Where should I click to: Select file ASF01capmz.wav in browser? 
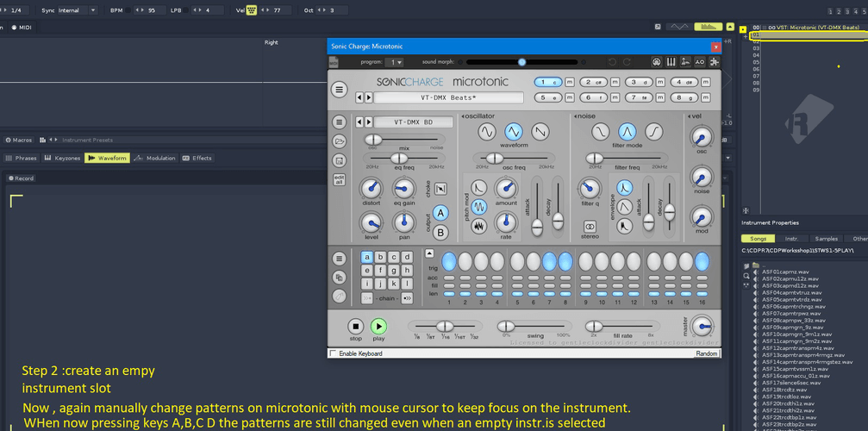785,272
